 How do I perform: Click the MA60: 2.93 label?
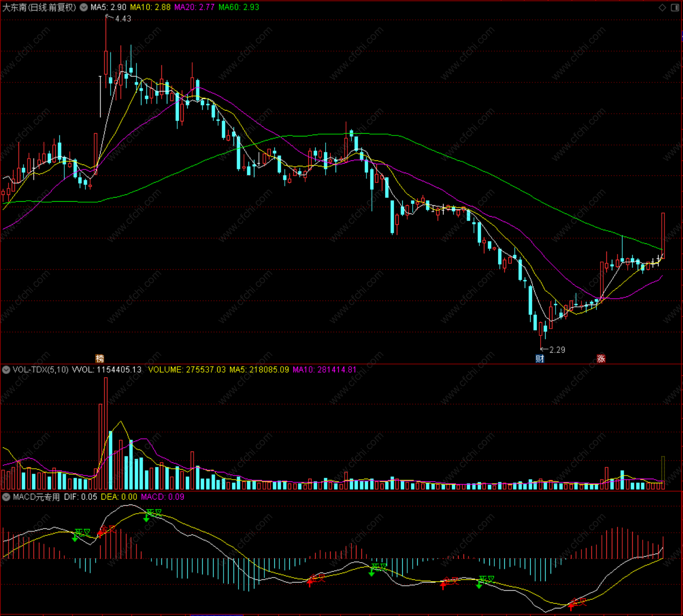coord(239,7)
